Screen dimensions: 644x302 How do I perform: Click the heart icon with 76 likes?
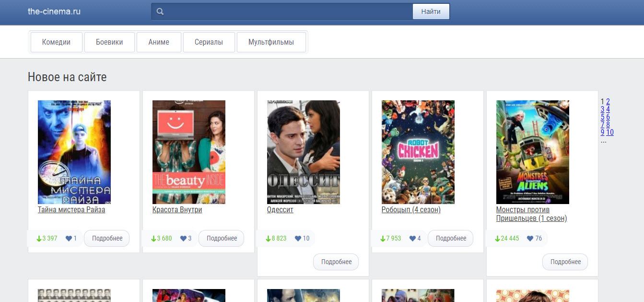click(x=530, y=239)
